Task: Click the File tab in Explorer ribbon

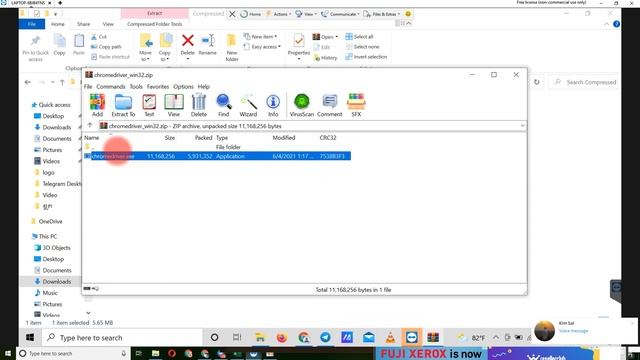Action: [32, 24]
